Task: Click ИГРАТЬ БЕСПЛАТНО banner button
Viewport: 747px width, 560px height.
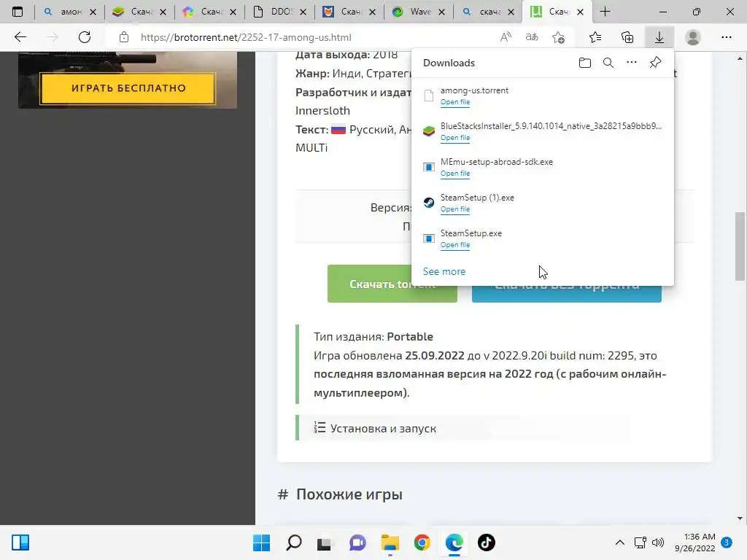Action: point(128,88)
